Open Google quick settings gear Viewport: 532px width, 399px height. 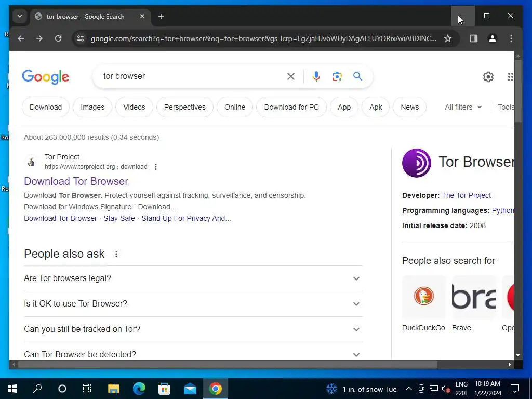(488, 77)
